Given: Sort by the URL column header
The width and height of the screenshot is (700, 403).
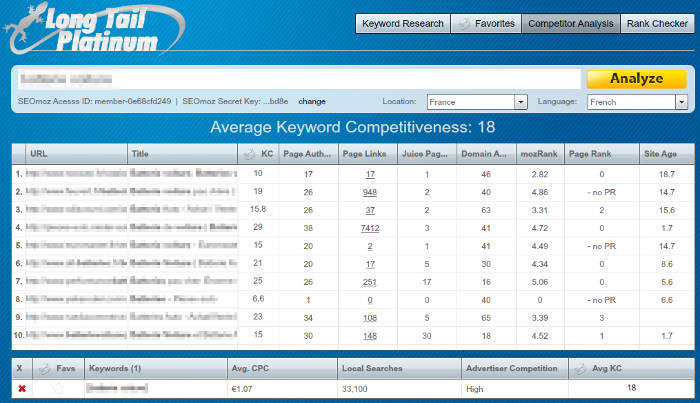Looking at the screenshot, I should 76,154.
